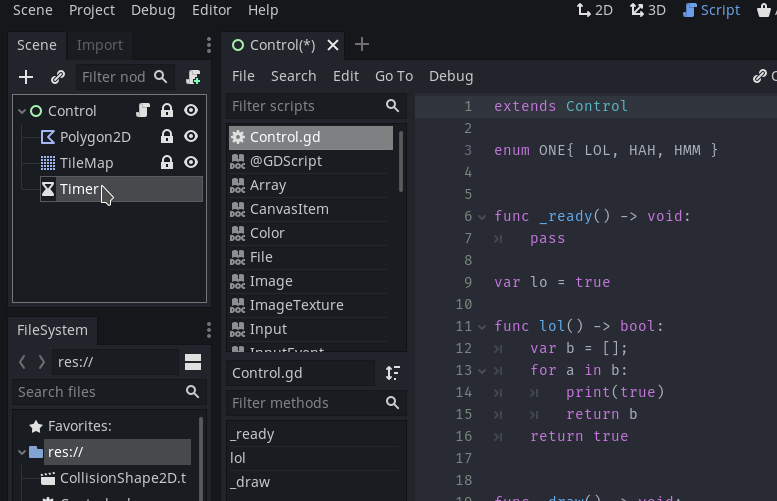Image resolution: width=777 pixels, height=501 pixels.
Task: Switch to the 3D workspace
Action: (x=648, y=10)
